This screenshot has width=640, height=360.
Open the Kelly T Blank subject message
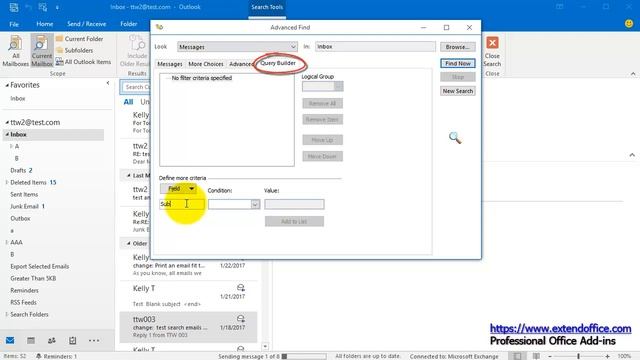(x=189, y=296)
